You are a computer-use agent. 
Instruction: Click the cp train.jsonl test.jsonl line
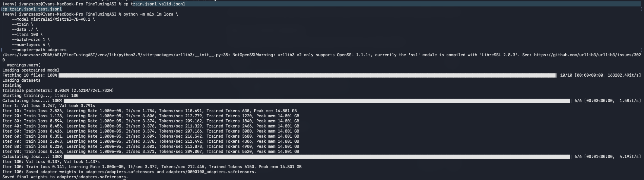point(32,9)
